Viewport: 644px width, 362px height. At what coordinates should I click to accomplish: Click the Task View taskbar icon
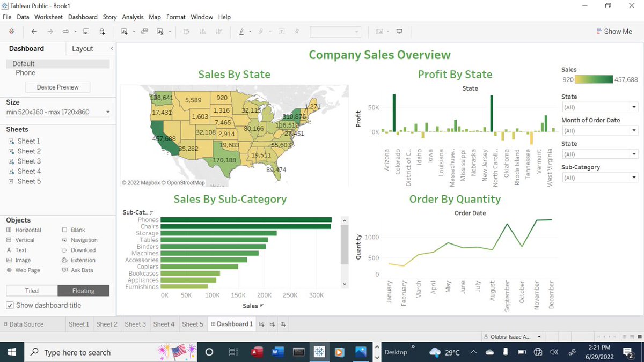tap(233, 352)
